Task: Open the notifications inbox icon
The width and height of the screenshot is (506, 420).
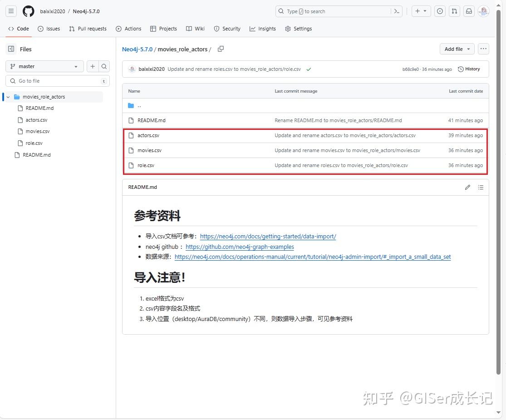Action: click(x=469, y=11)
